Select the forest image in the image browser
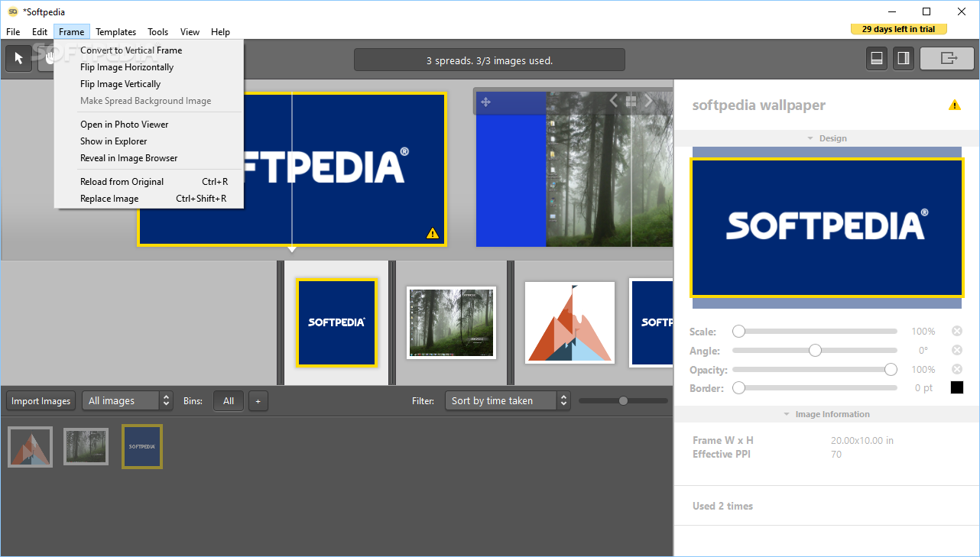Screen dimensions: 980x557 (x=86, y=447)
